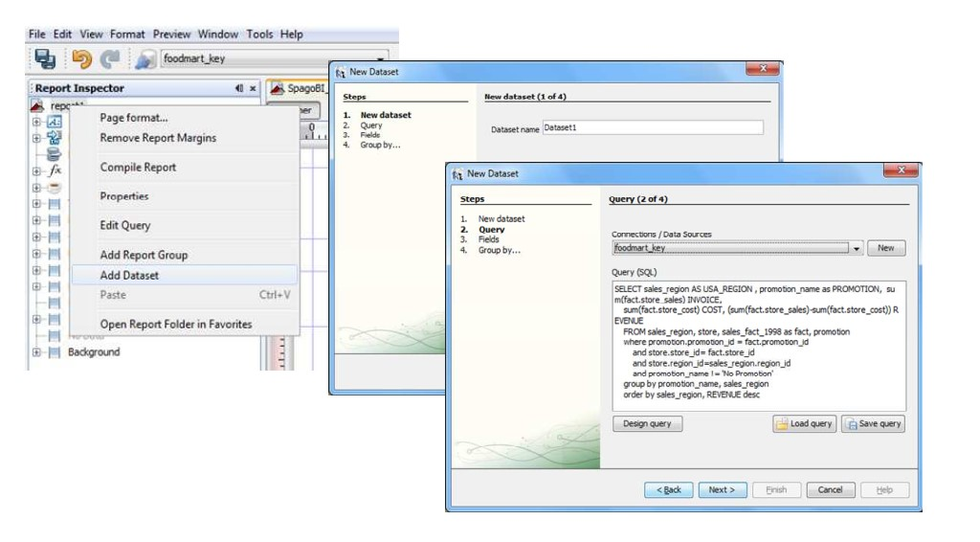
Task: Open the Connections / Data Sources dropdown arrow
Action: point(857,248)
